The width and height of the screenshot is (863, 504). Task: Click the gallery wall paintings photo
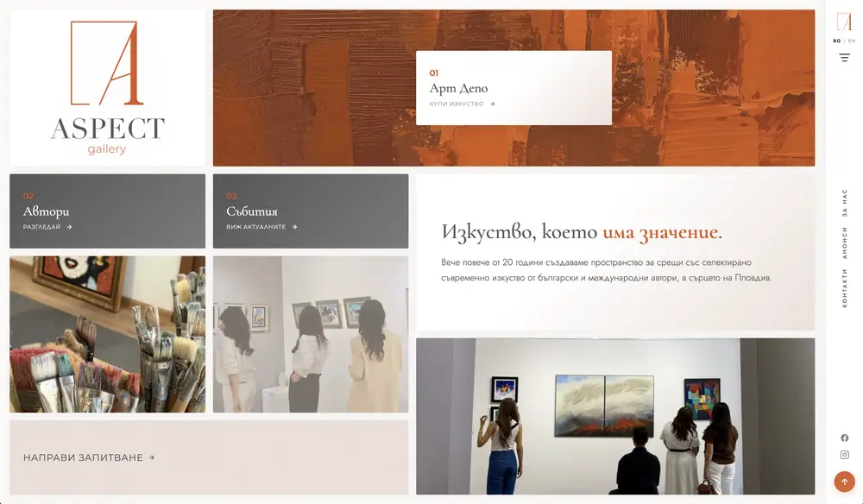(615, 416)
